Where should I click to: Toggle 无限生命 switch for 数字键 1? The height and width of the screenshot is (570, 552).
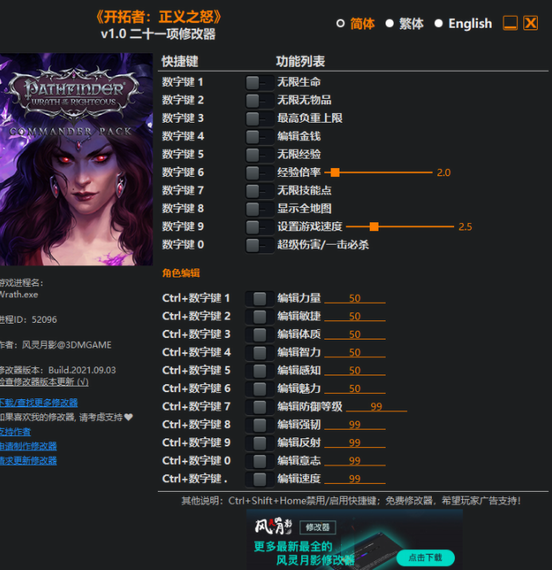(260, 83)
